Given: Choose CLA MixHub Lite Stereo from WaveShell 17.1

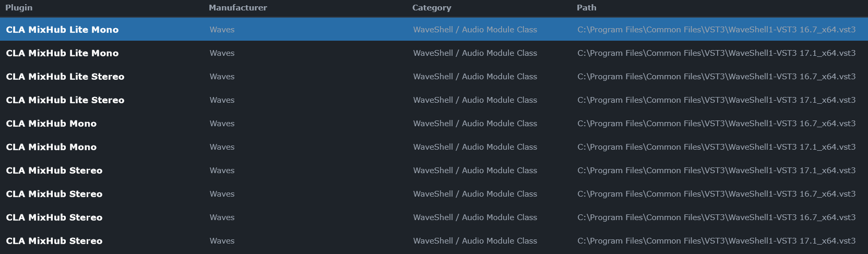Looking at the screenshot, I should [65, 100].
